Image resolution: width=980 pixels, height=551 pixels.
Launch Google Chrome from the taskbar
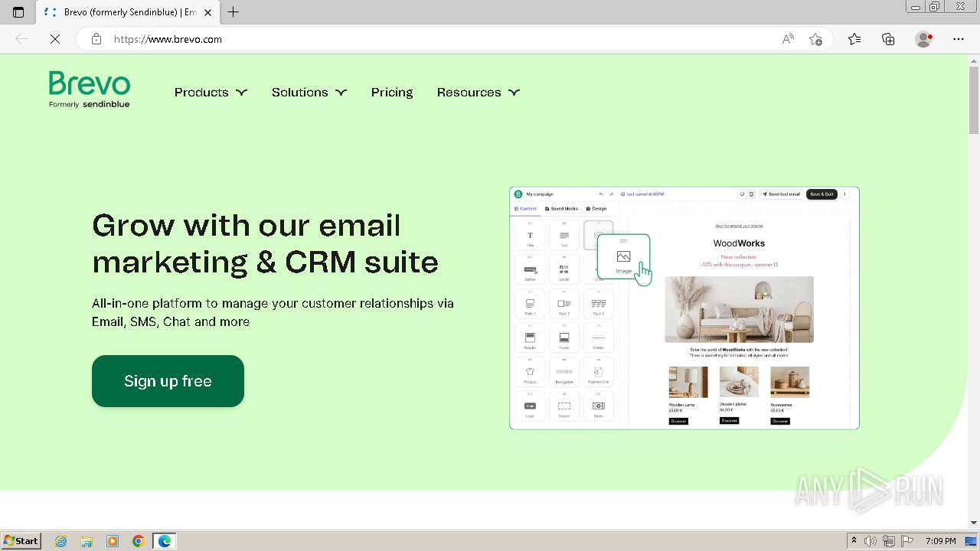tap(139, 541)
